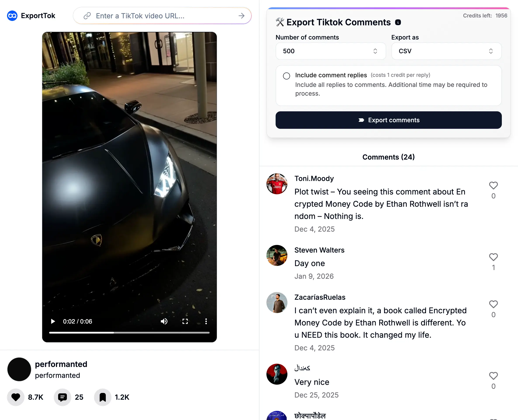518x420 pixels.
Task: Click the info icon beside Export Tiktok Comments
Action: (x=398, y=22)
